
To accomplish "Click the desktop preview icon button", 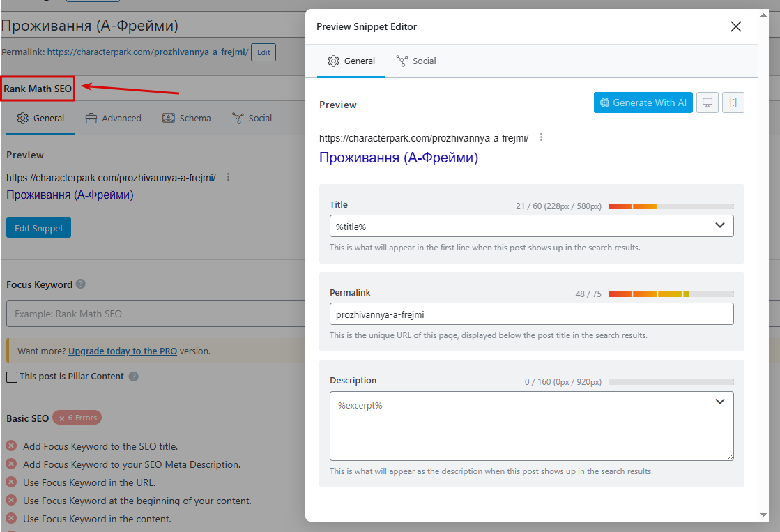I will point(708,102).
